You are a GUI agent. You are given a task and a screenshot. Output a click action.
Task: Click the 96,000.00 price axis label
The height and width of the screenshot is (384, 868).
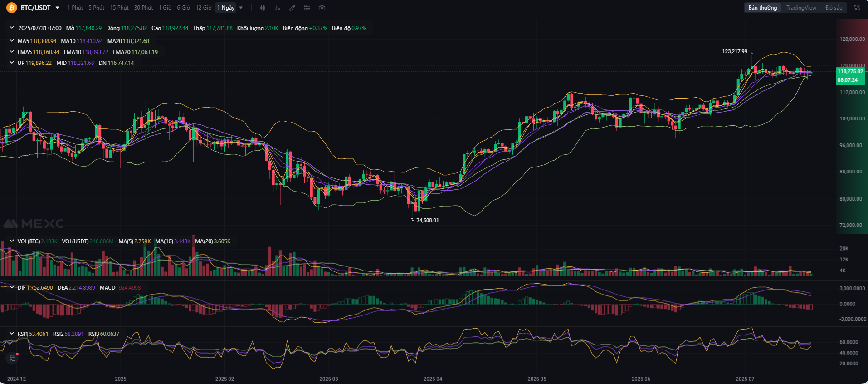coord(851,145)
